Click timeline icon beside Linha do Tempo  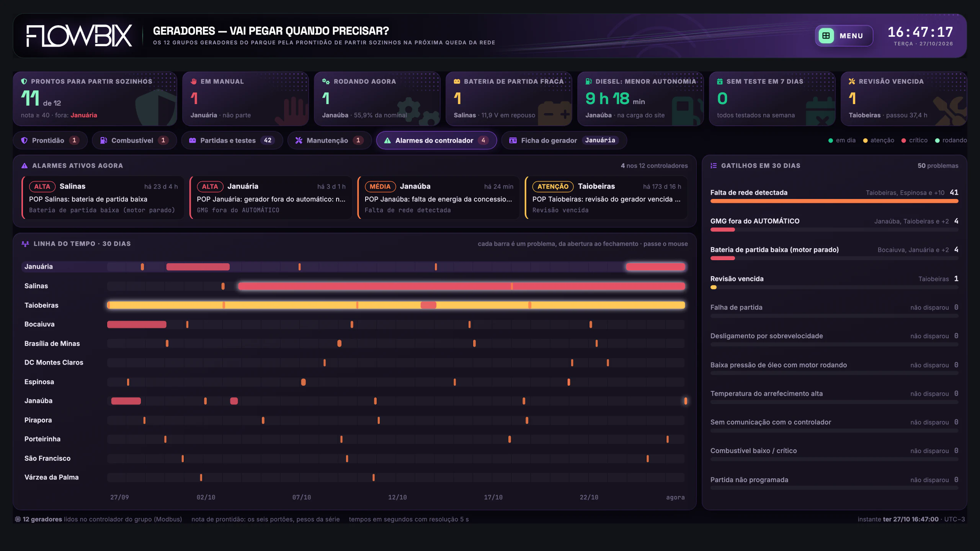(25, 244)
